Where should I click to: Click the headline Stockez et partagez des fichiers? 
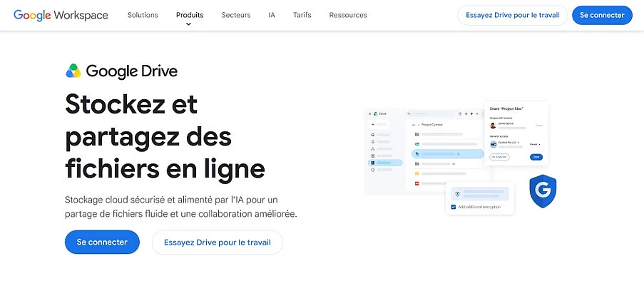click(x=165, y=137)
